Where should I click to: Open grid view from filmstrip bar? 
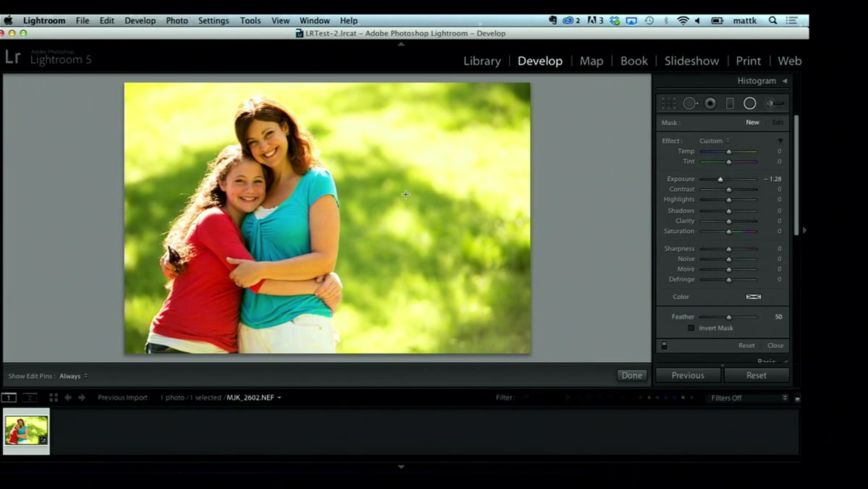pos(54,398)
